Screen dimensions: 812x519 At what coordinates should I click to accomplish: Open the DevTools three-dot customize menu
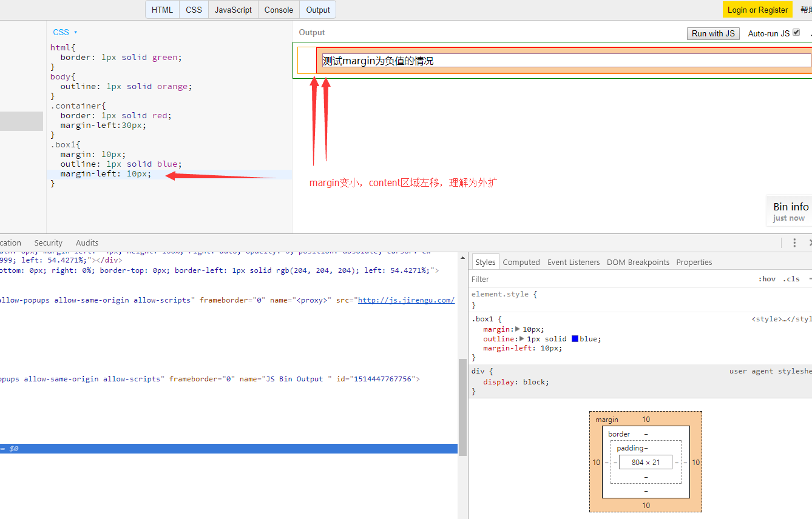[794, 243]
